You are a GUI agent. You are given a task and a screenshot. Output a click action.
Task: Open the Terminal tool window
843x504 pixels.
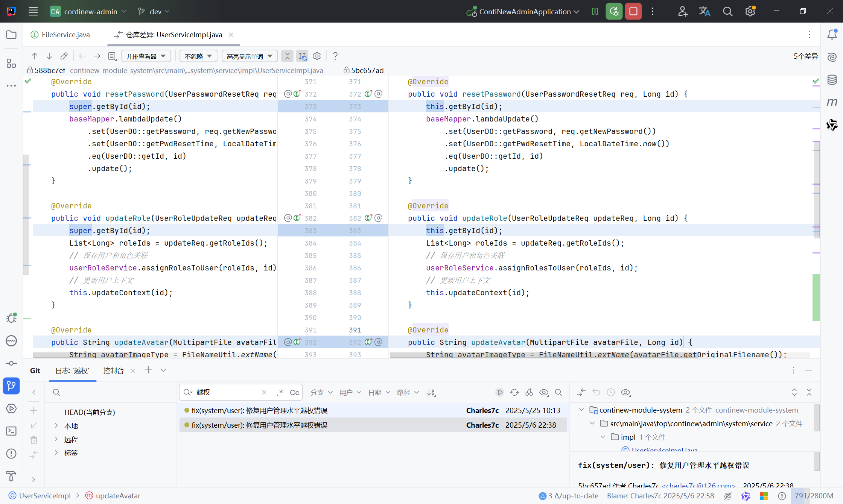tap(11, 431)
